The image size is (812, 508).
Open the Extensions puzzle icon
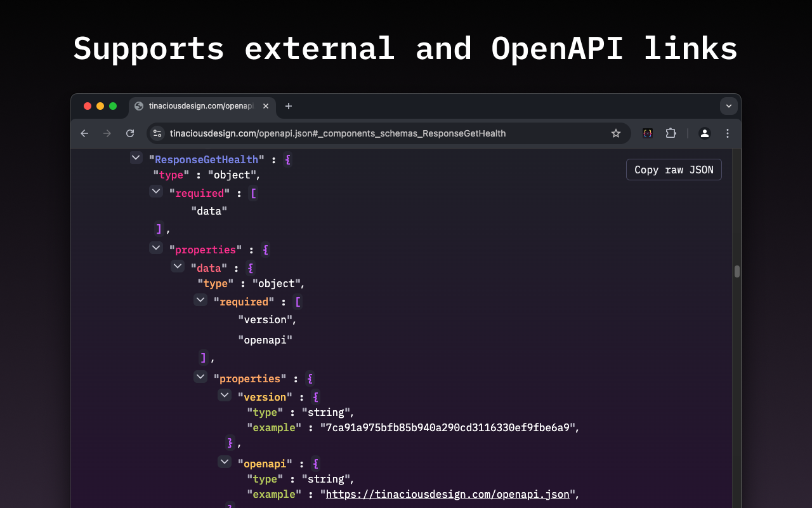[x=671, y=133]
